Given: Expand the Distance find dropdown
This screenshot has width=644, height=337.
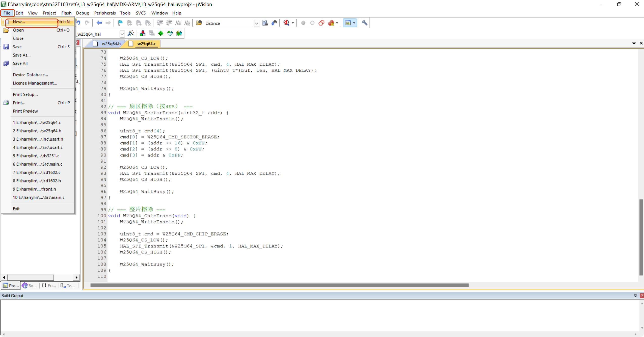Looking at the screenshot, I should pyautogui.click(x=256, y=23).
